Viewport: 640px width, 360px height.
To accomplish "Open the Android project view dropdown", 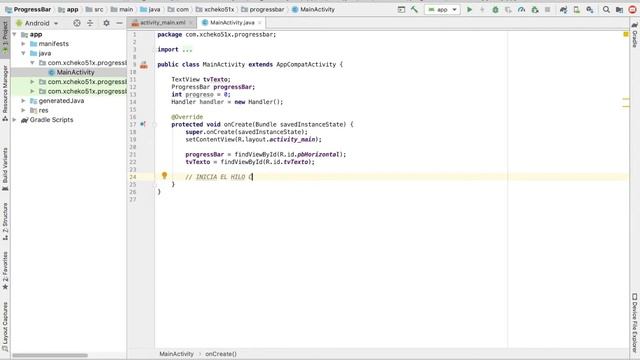I will 37,23.
